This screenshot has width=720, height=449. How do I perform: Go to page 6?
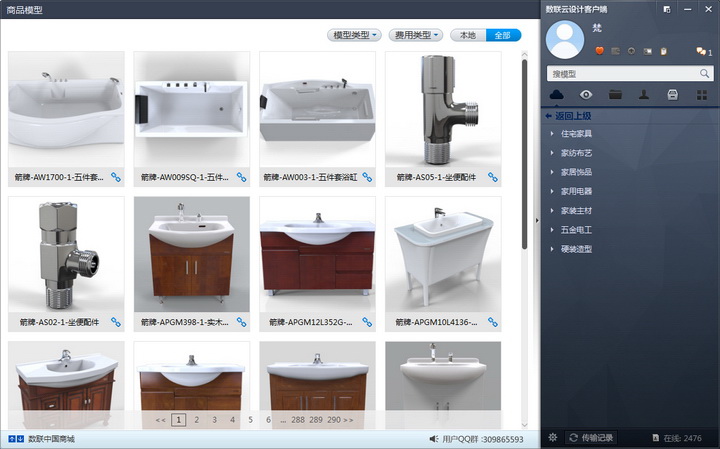point(268,420)
